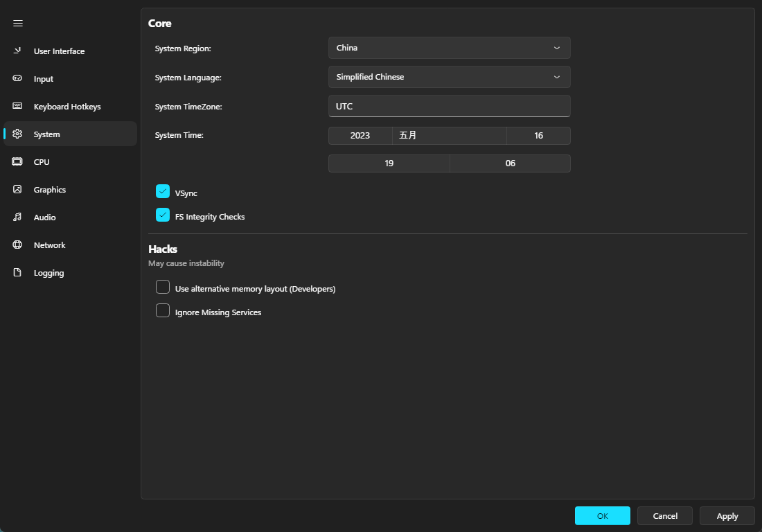Open Keyboard Hotkeys settings
Screen dimensions: 762x532
coord(71,107)
